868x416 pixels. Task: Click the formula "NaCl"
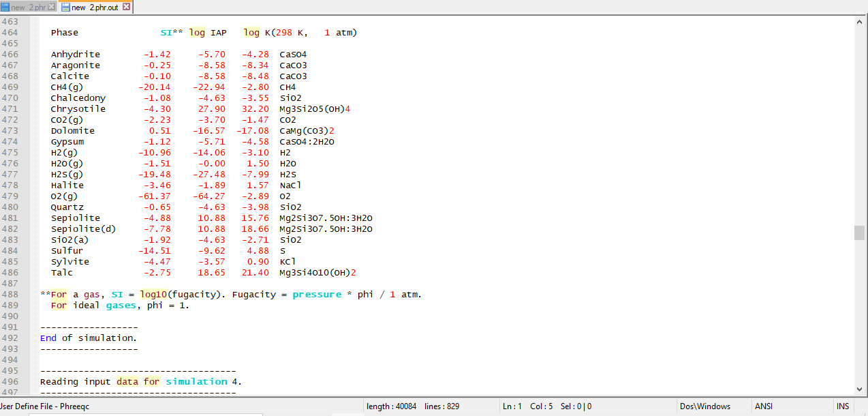click(x=291, y=185)
